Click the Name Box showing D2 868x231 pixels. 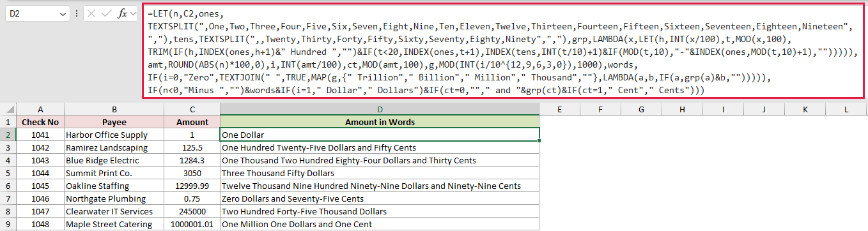point(37,13)
